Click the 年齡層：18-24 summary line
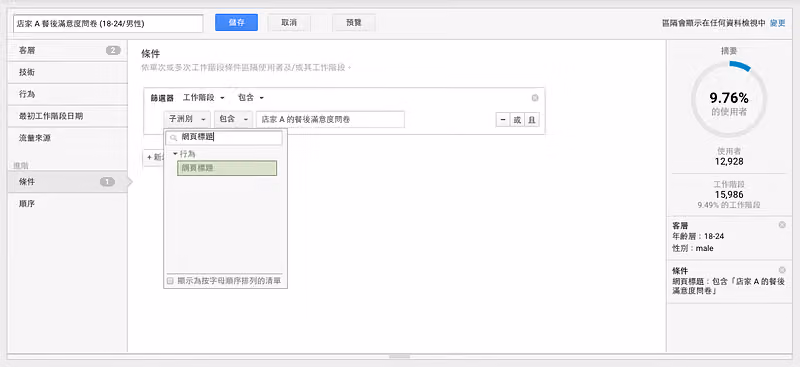The image size is (800, 367). pyautogui.click(x=698, y=236)
